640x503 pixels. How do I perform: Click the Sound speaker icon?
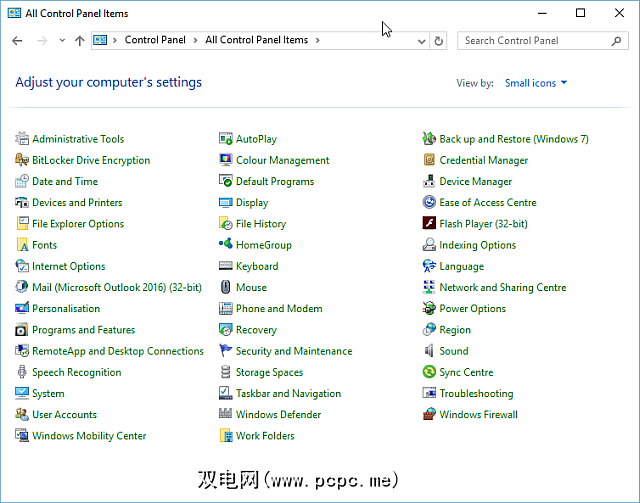(x=429, y=351)
